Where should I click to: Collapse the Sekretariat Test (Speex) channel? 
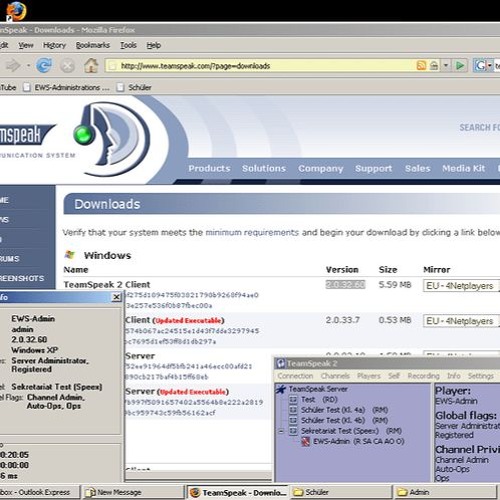point(281,431)
